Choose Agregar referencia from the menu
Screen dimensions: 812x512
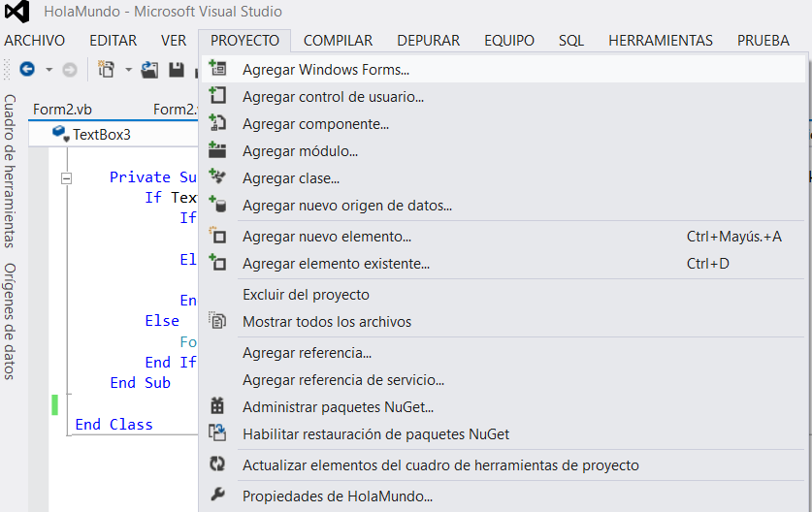[x=307, y=353]
